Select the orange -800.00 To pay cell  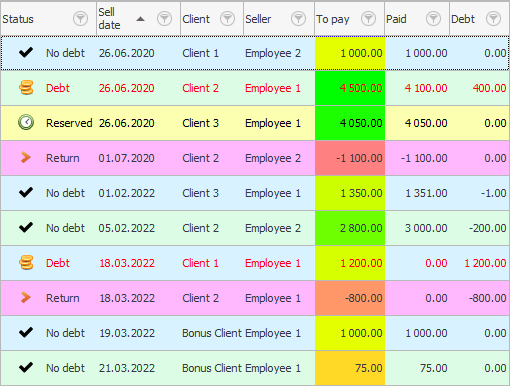point(350,298)
